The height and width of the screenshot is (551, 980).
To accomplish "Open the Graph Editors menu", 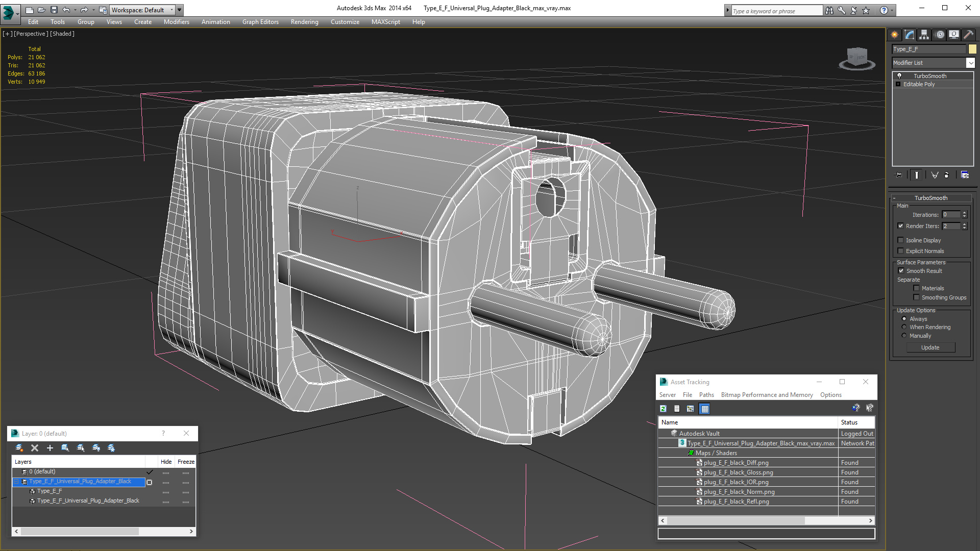I will point(260,22).
